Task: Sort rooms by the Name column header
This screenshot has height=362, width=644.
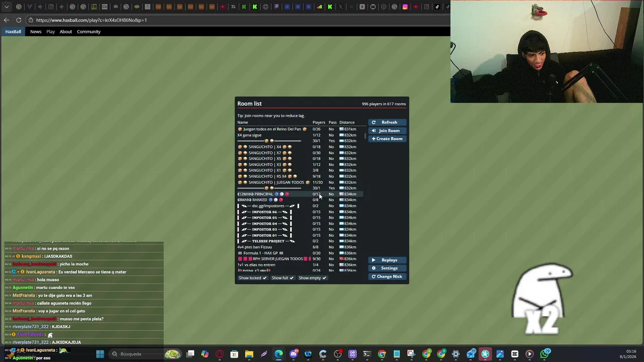Action: click(243, 122)
